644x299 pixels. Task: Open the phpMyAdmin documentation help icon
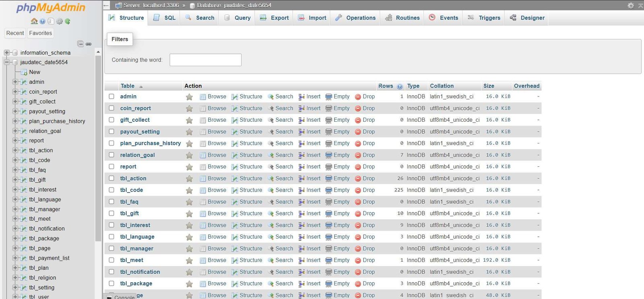point(42,21)
